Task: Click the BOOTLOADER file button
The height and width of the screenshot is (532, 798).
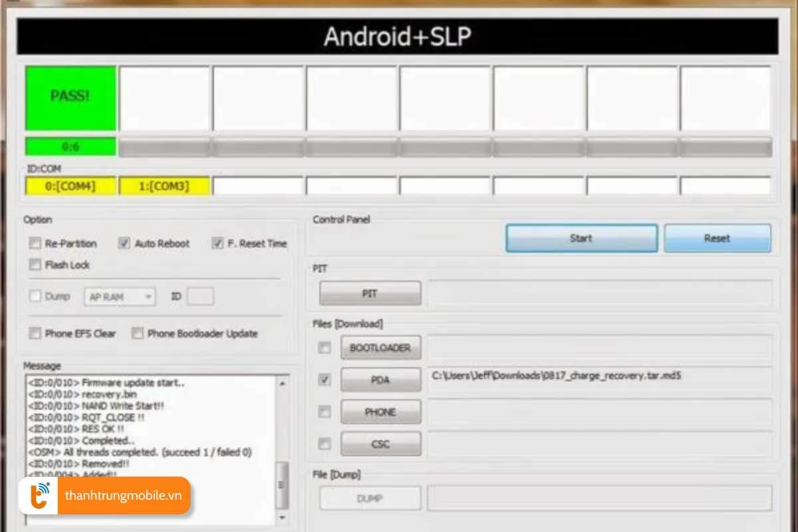Action: [380, 347]
